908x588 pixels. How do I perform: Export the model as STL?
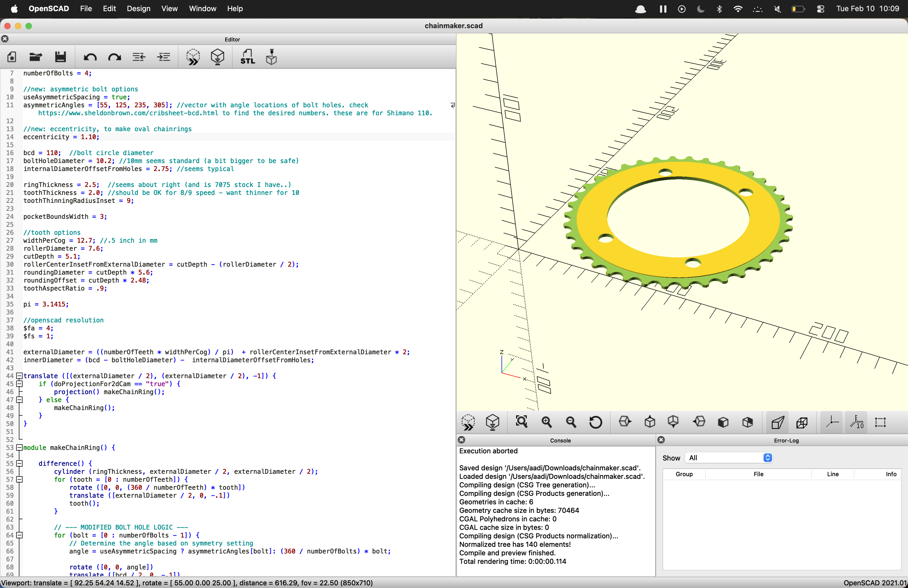(247, 57)
